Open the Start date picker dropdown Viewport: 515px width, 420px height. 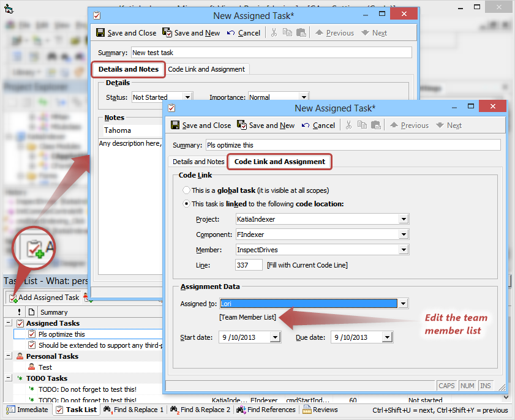pos(275,337)
